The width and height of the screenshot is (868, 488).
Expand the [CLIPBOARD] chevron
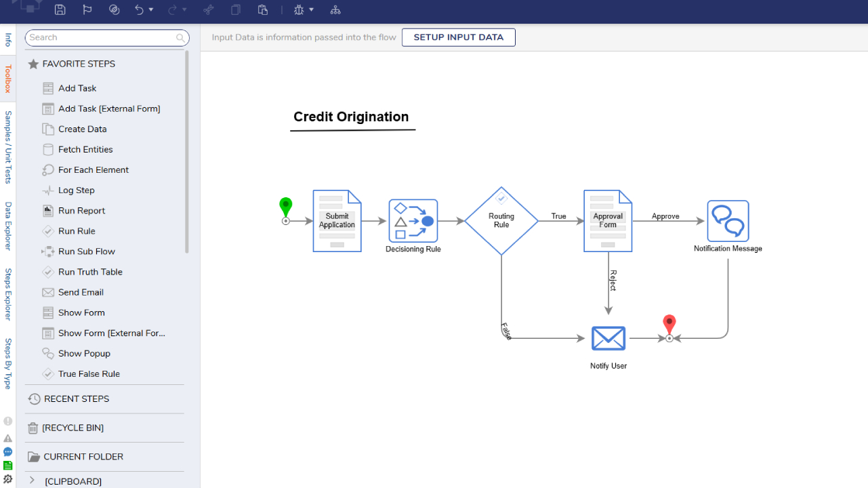coord(32,481)
